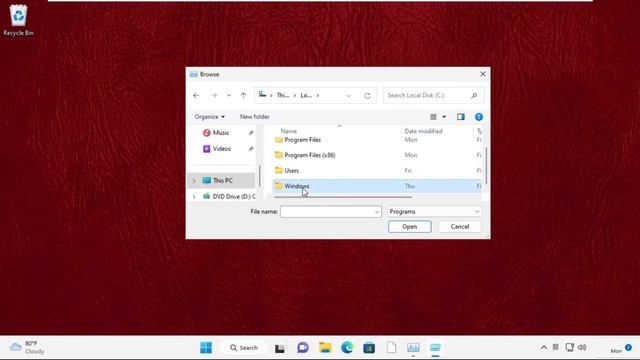The image size is (640, 360).
Task: Open File Explorer from the taskbar
Action: pos(325,348)
